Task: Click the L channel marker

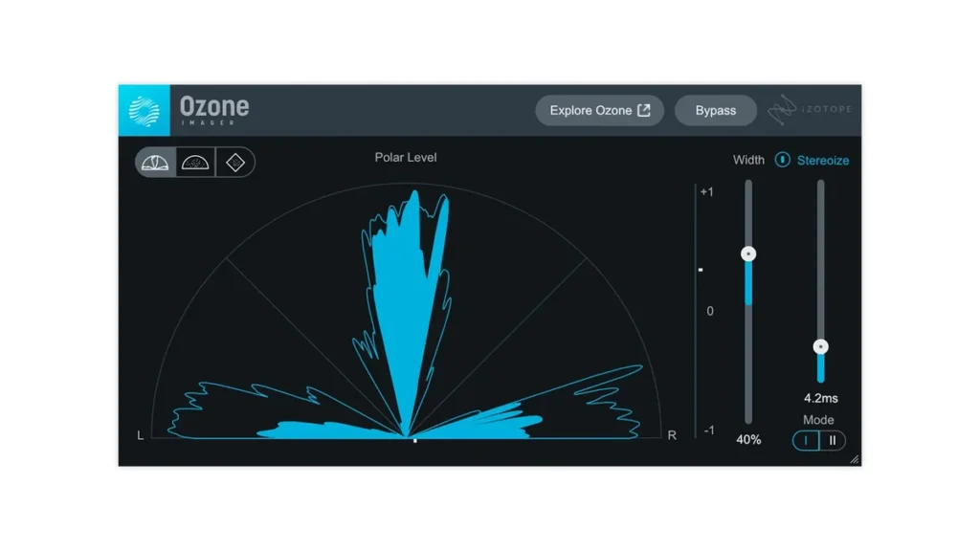Action: (x=140, y=435)
